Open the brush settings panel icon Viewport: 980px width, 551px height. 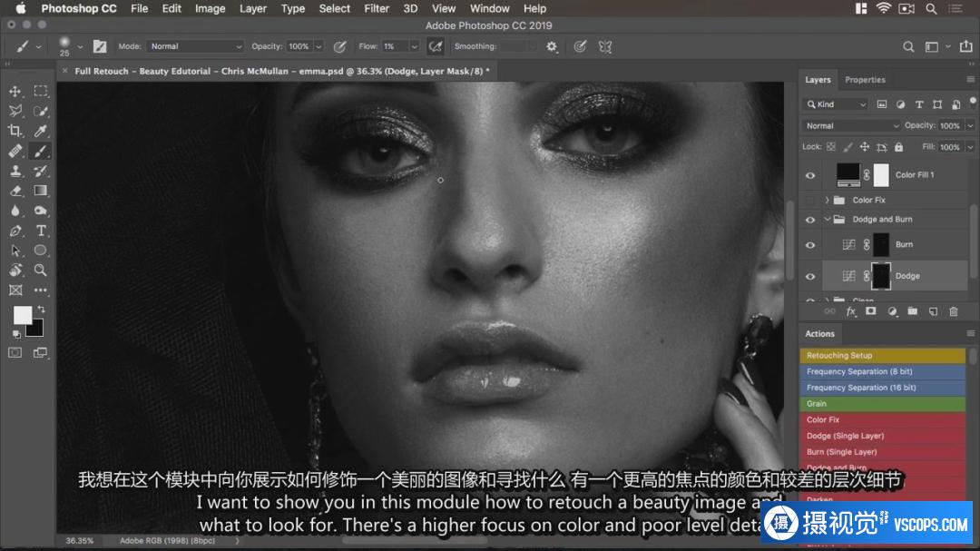[x=100, y=46]
